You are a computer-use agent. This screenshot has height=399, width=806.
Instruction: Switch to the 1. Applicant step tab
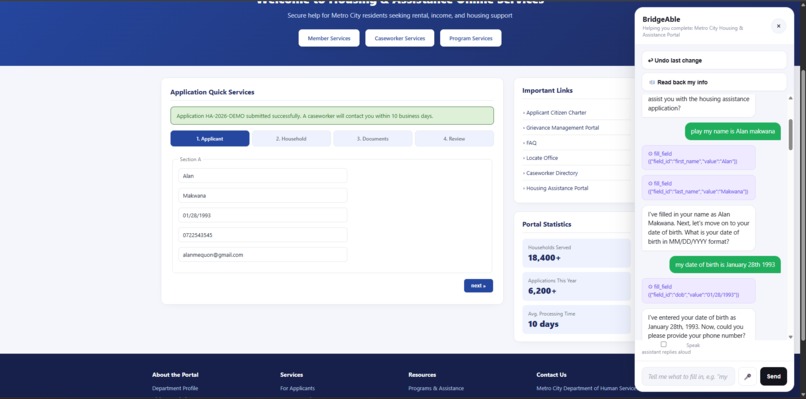point(210,139)
